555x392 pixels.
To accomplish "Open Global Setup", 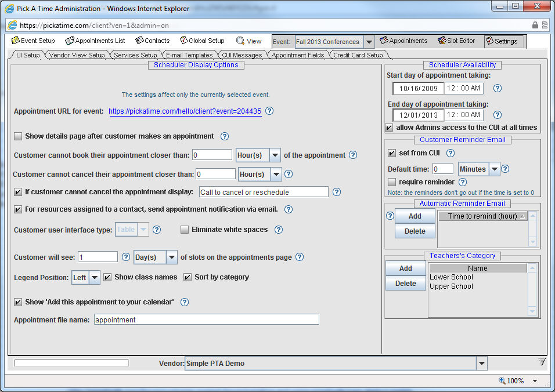I will pos(202,41).
